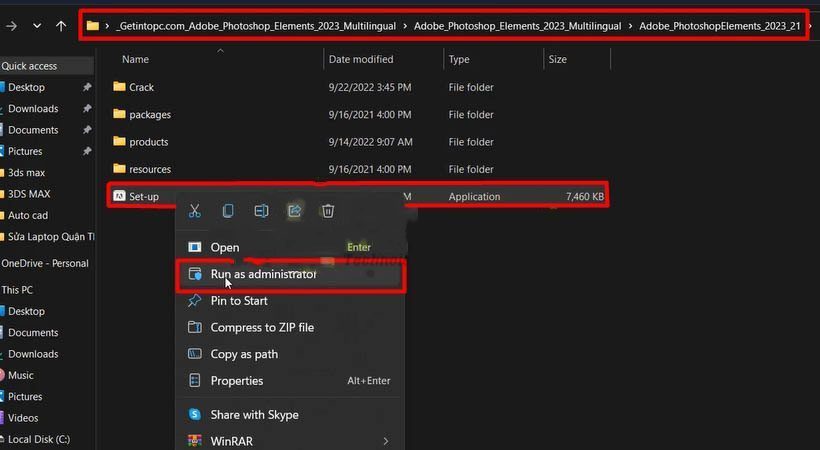Expand the chevron after the _Getintopc.com breadcrumb
This screenshot has height=450, width=820.
click(x=405, y=26)
